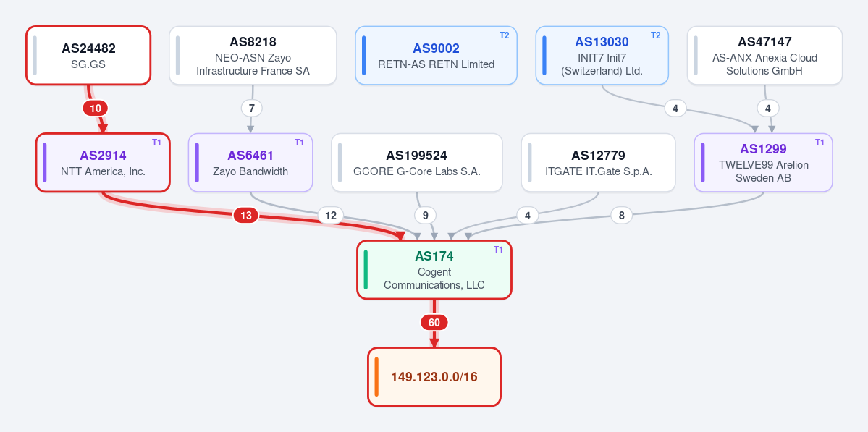This screenshot has width=868, height=432.
Task: Click the edge label 9
Action: (x=425, y=216)
